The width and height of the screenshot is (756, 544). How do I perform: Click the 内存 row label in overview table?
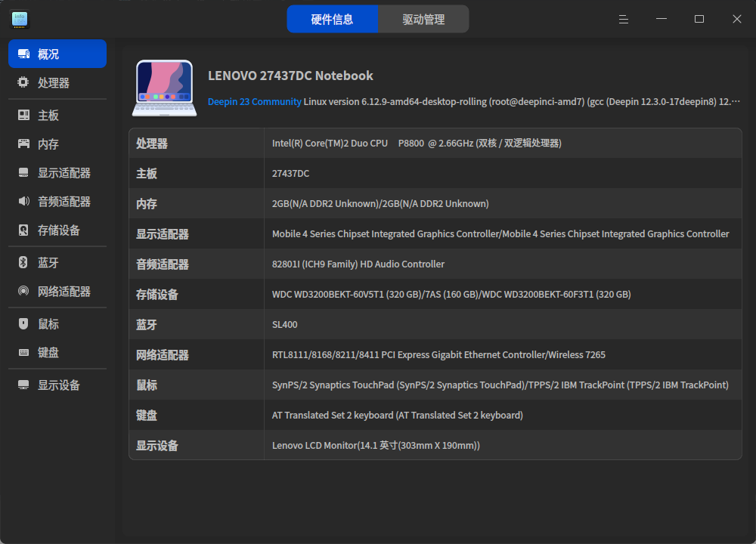pyautogui.click(x=147, y=204)
